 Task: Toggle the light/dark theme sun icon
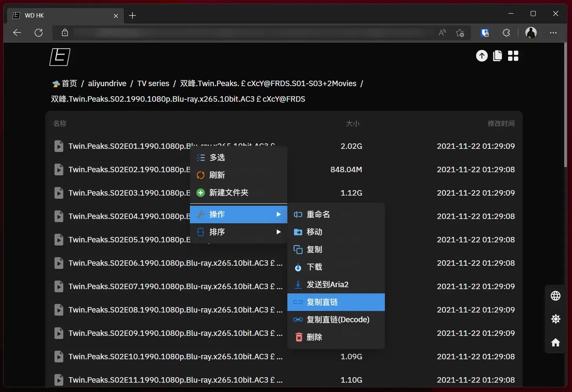(x=556, y=319)
